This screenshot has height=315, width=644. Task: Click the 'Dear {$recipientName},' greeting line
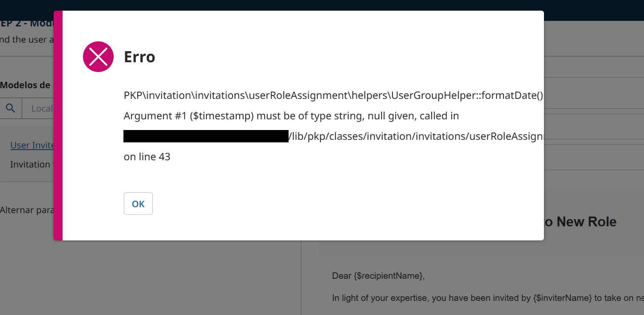378,276
